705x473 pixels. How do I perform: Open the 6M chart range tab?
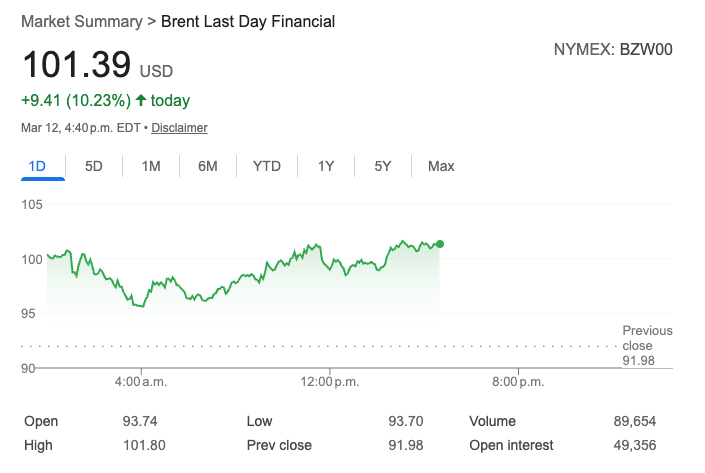pos(208,166)
